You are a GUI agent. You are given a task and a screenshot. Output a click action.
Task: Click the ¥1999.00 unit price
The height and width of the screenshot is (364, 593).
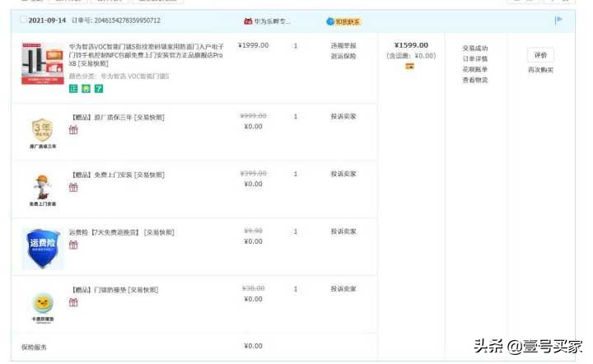[x=253, y=45]
